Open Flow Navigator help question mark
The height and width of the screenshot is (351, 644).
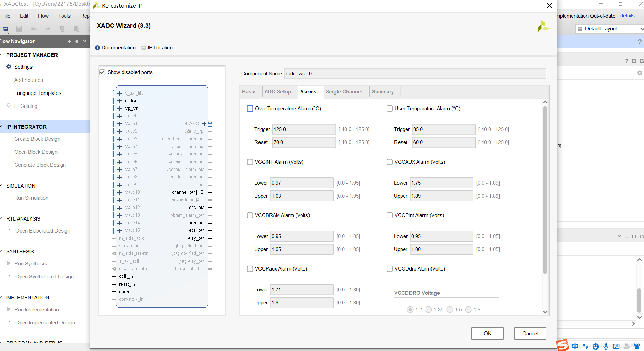84,41
